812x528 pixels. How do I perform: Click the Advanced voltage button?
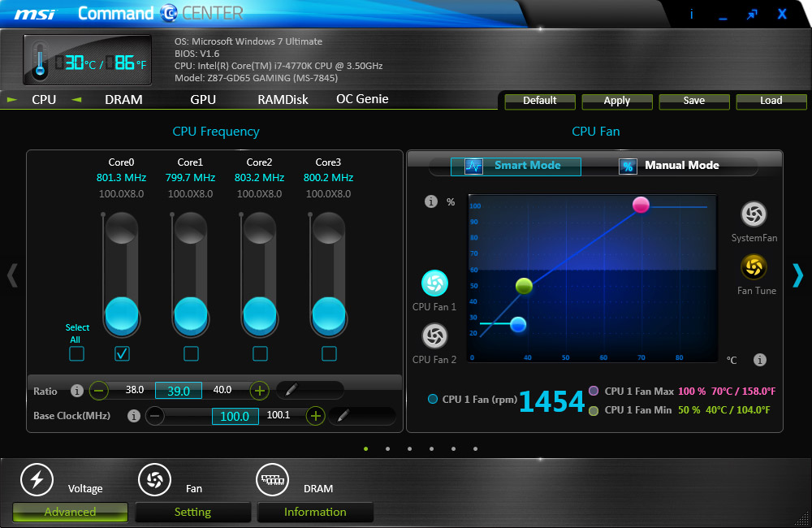click(70, 512)
